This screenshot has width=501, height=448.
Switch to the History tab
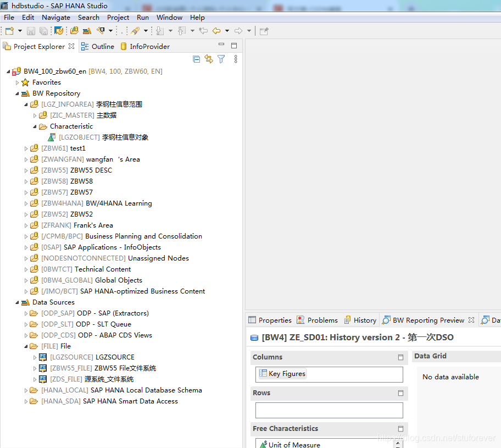(x=361, y=320)
